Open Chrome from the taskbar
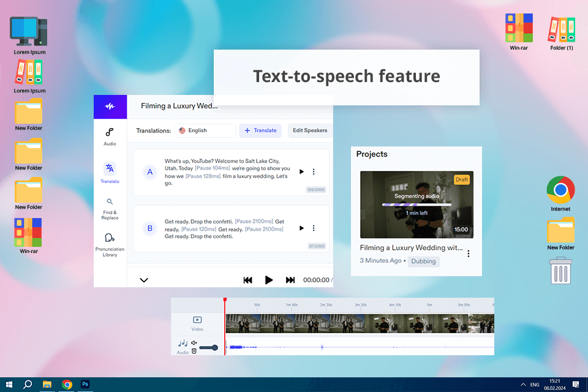The width and height of the screenshot is (588, 392). [x=67, y=385]
